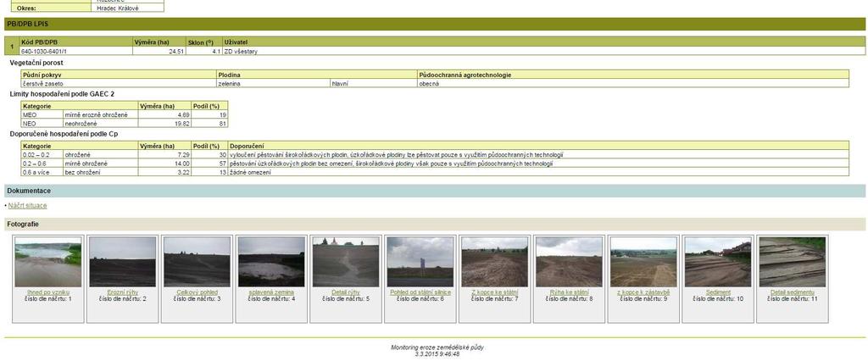Select the code cell '640-1030-6401/1'
Viewport: 868px width, 361px height.
(75, 51)
